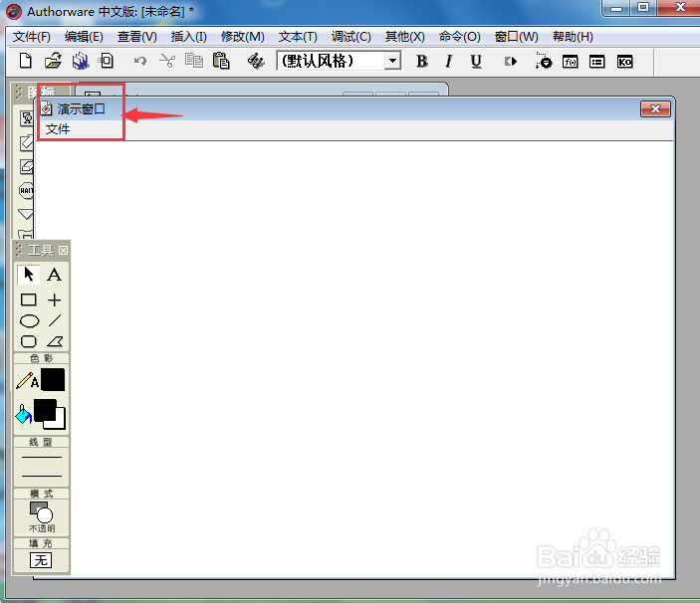Minimize the Authorware main window
Screen dimensions: 700x603
pyautogui.click(x=616, y=8)
